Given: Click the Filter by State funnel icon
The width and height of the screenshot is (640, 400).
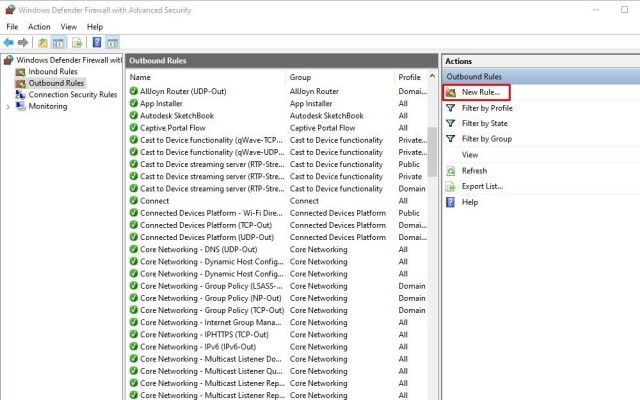Looking at the screenshot, I should pos(450,123).
